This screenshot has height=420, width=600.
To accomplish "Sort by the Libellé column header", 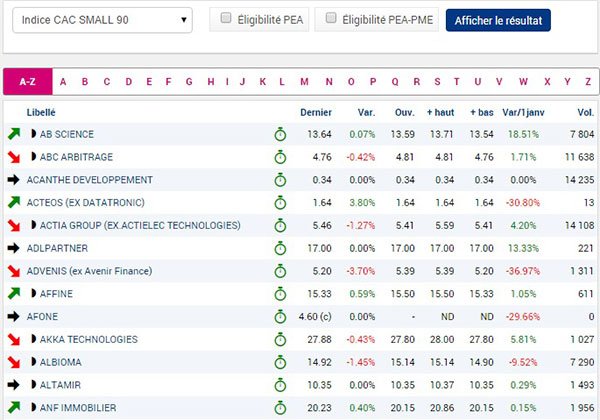I will (41, 112).
